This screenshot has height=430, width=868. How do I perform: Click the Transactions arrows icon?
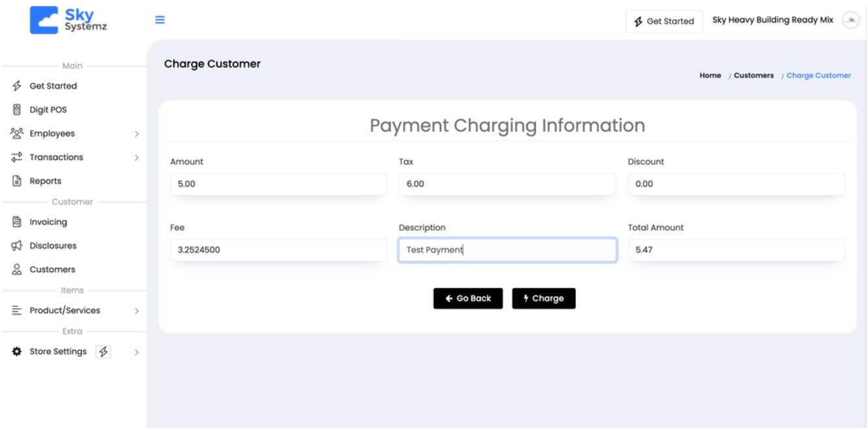pyautogui.click(x=17, y=157)
